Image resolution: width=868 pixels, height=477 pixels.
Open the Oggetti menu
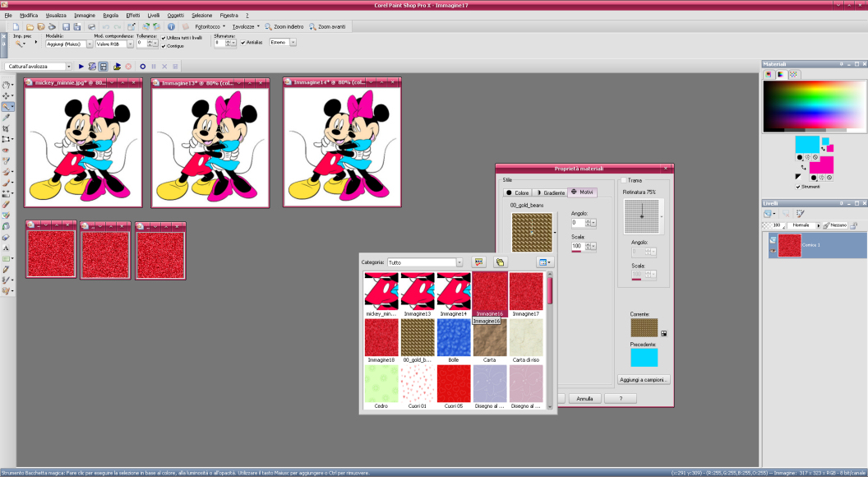(x=175, y=16)
